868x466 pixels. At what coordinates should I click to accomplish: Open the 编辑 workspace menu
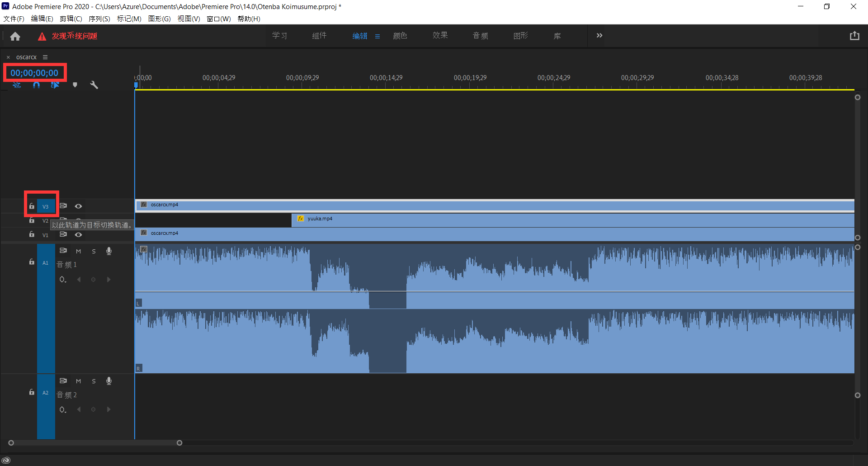pyautogui.click(x=377, y=36)
